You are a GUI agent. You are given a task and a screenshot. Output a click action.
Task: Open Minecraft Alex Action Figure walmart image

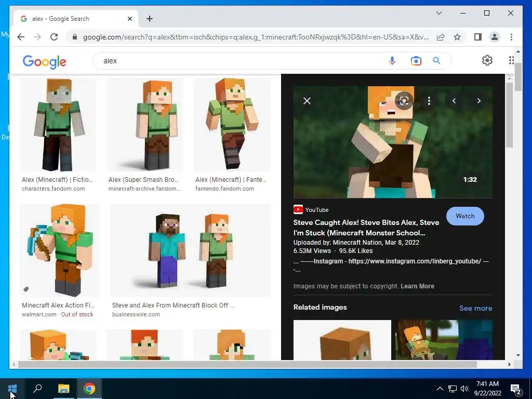pos(60,250)
